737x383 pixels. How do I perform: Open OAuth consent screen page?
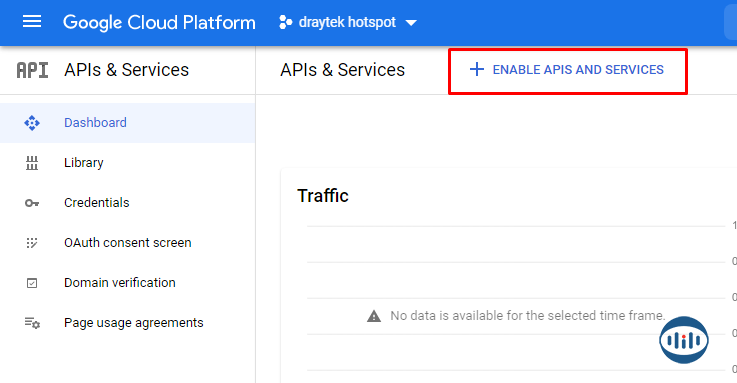127,242
